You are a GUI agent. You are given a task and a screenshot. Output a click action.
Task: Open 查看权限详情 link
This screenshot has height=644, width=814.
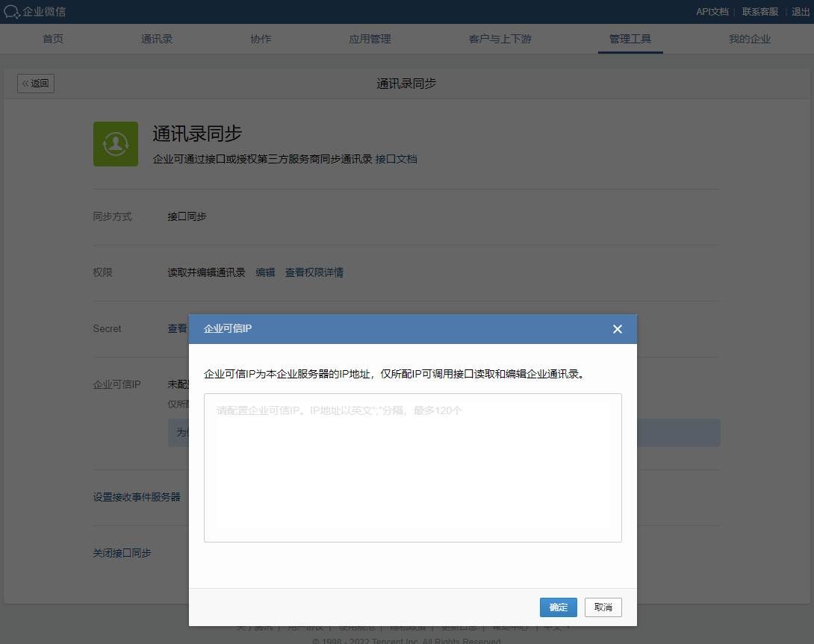point(314,272)
